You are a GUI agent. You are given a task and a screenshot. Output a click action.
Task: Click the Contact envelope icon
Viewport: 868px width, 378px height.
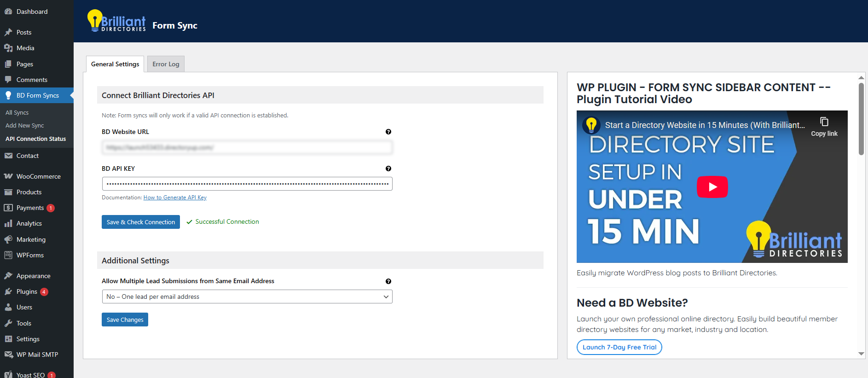[x=8, y=156]
